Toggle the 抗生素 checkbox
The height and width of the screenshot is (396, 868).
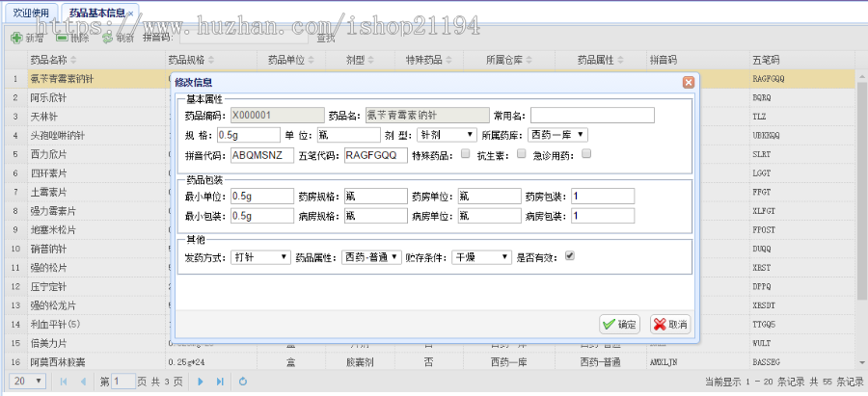click(521, 154)
